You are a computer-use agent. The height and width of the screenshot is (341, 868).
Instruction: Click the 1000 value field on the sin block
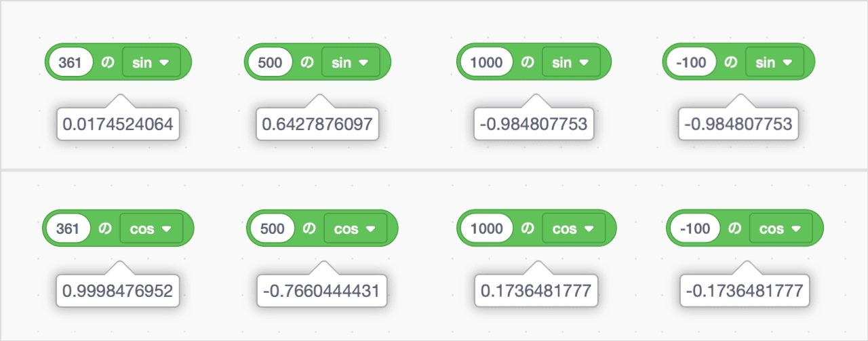point(486,62)
